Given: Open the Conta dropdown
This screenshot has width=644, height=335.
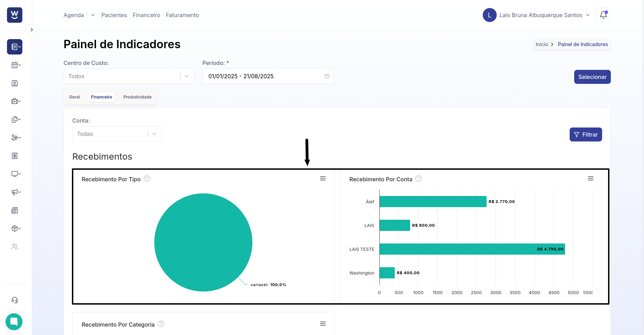Looking at the screenshot, I should [x=117, y=134].
